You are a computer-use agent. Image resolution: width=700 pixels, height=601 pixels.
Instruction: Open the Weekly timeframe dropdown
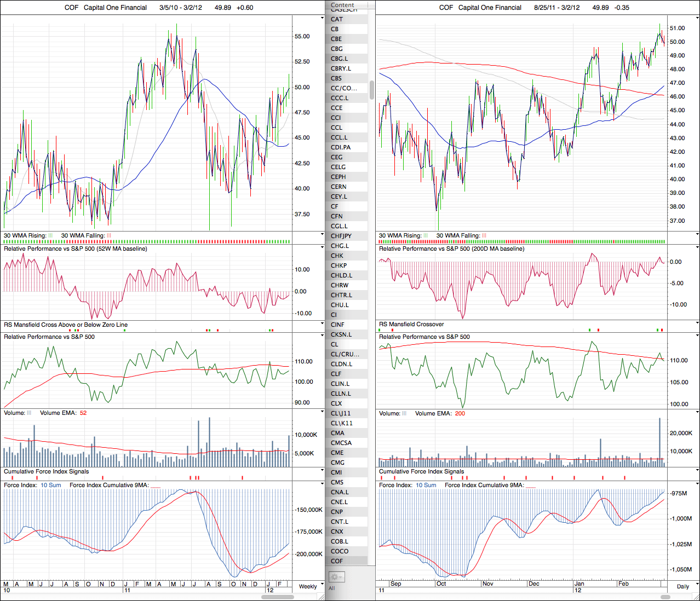pos(308,586)
